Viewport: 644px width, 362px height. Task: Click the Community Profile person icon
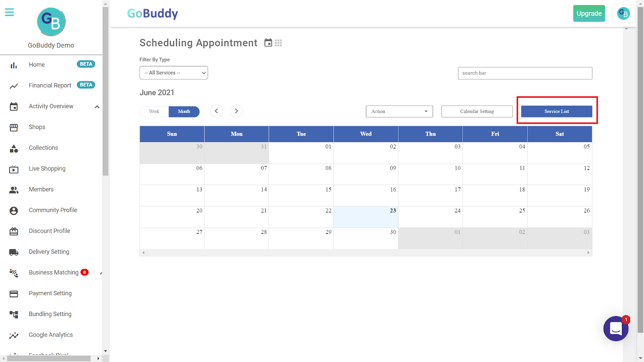(x=14, y=211)
